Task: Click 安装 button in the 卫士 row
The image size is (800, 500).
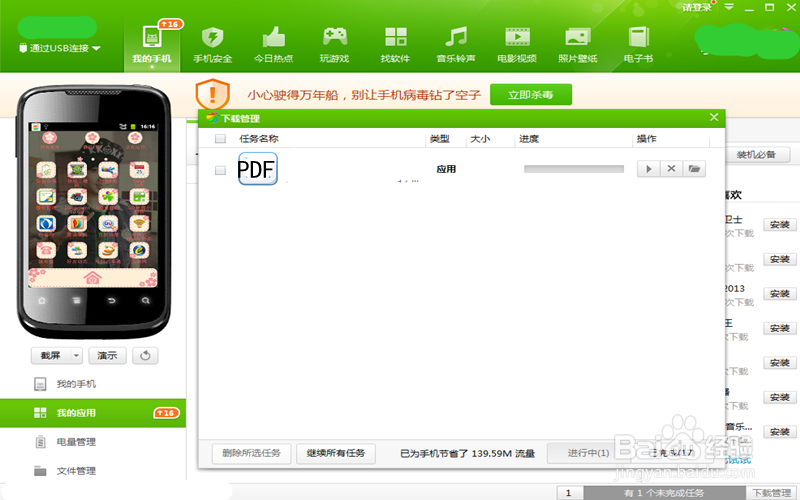Action: point(780,224)
